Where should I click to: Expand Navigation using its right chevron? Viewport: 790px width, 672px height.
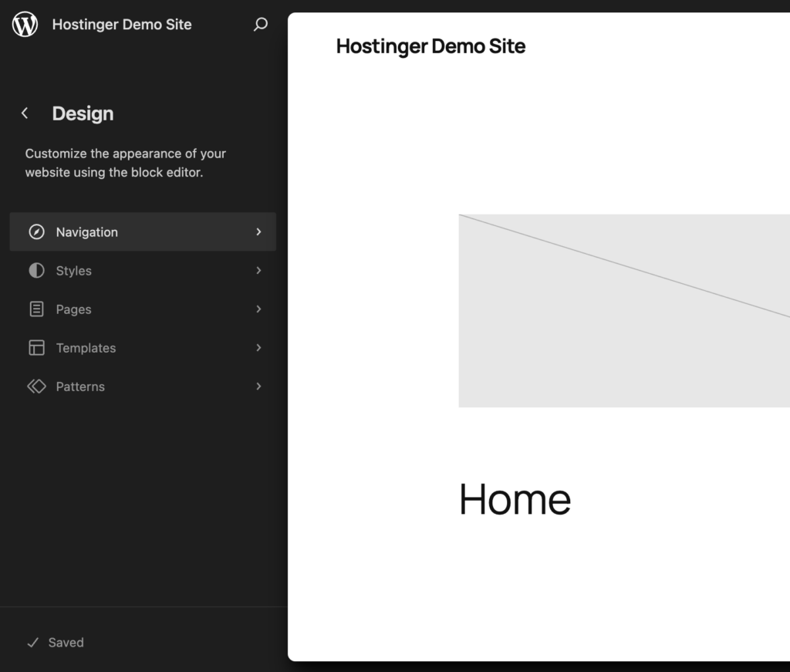[x=259, y=231]
